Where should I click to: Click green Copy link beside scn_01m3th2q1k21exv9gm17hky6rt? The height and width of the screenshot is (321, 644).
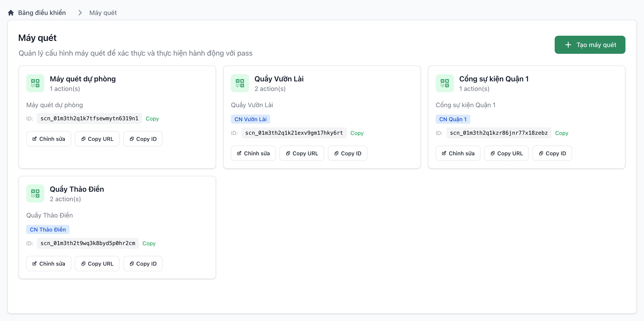pos(357,133)
